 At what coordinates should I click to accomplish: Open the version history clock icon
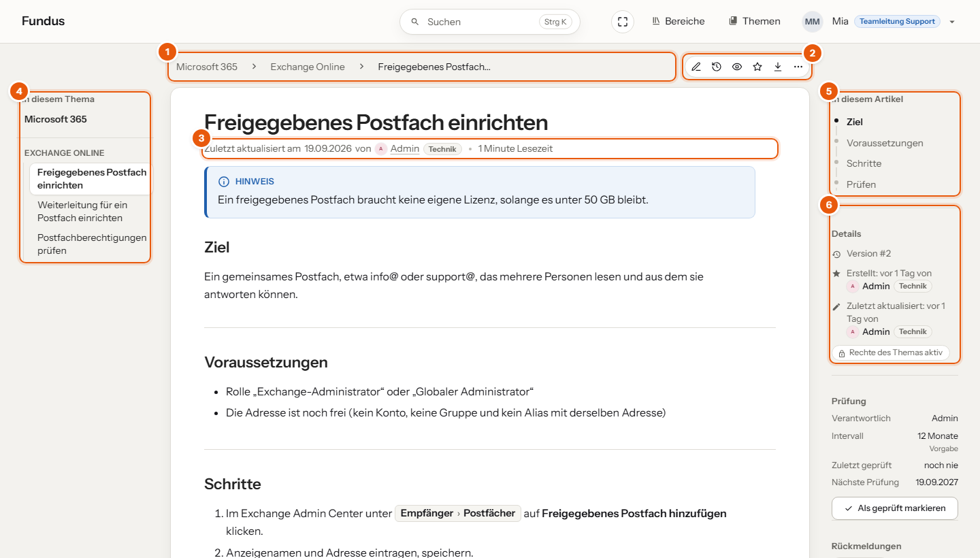[x=717, y=67]
